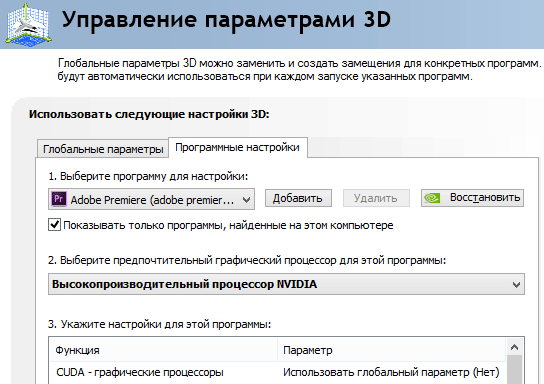The image size is (544, 384).
Task: Click the Adobe Premiere Pr icon in dropdown
Action: point(59,199)
